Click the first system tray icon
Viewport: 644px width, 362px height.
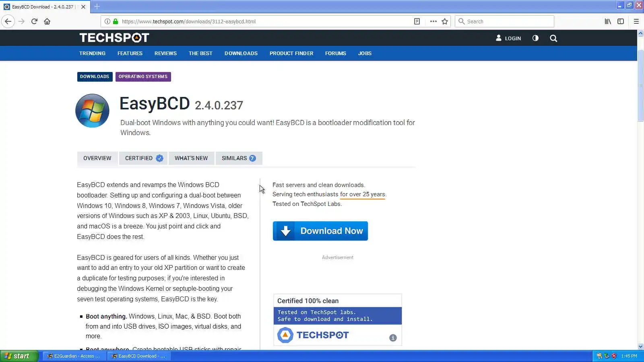(x=599, y=356)
